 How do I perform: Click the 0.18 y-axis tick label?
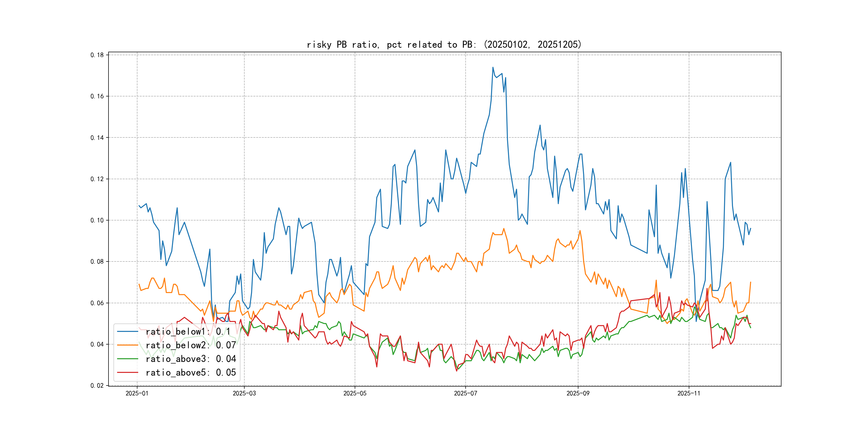pos(97,55)
